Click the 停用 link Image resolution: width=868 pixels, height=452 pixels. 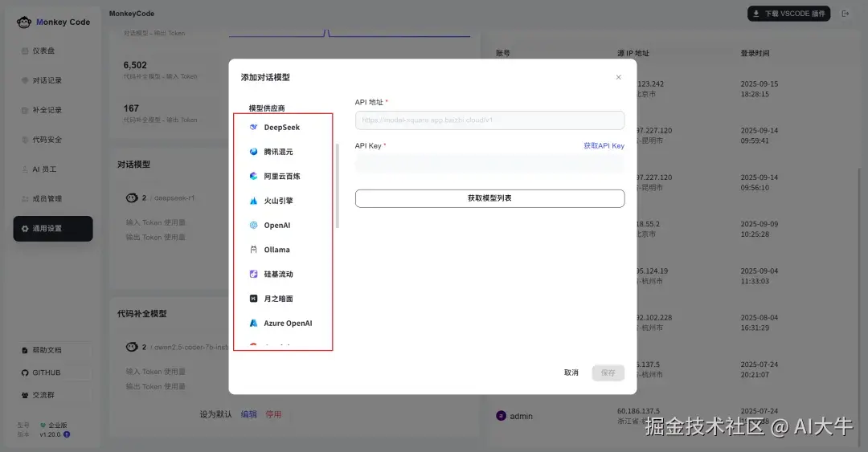coord(273,413)
